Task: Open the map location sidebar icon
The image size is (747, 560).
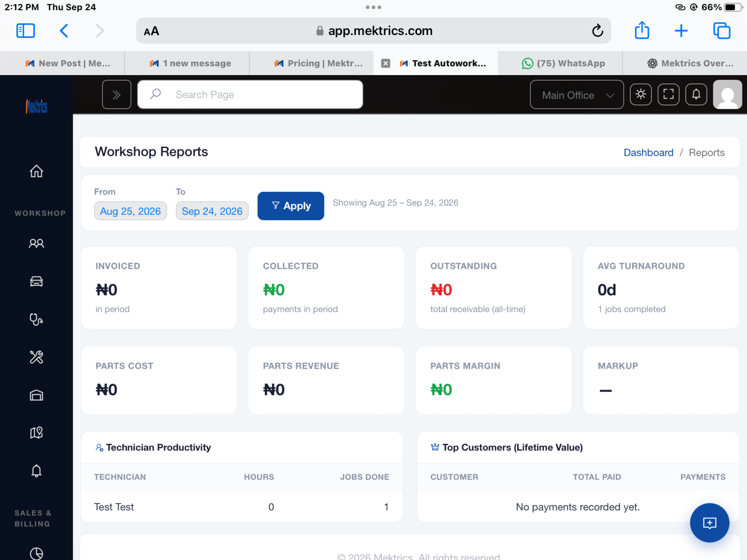Action: point(36,433)
